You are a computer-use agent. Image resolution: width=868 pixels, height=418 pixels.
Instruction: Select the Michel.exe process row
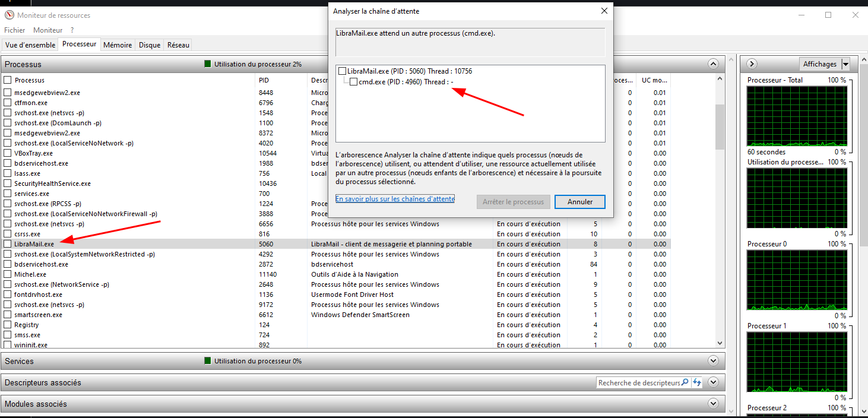pos(335,274)
